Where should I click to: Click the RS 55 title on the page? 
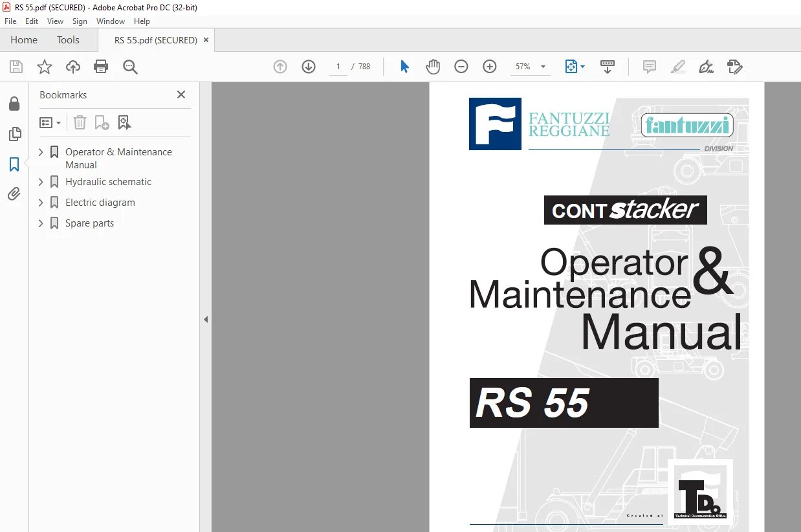click(564, 403)
